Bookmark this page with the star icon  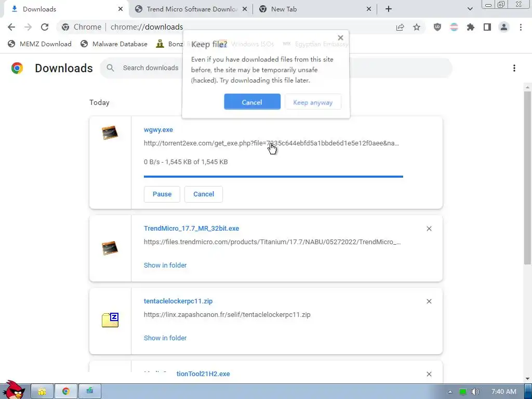tap(417, 27)
